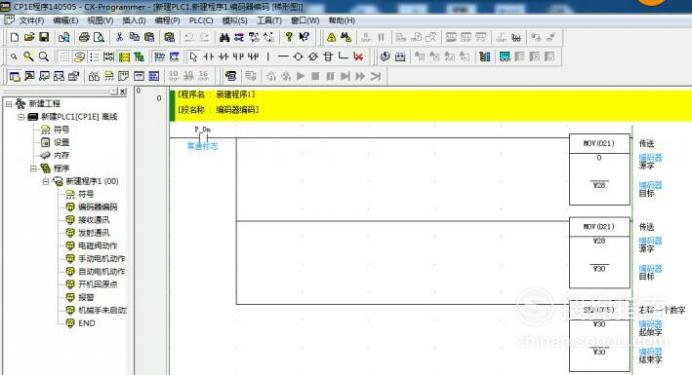Click the yellow question mark Help icon
This screenshot has width=692, height=375.
coord(289,37)
